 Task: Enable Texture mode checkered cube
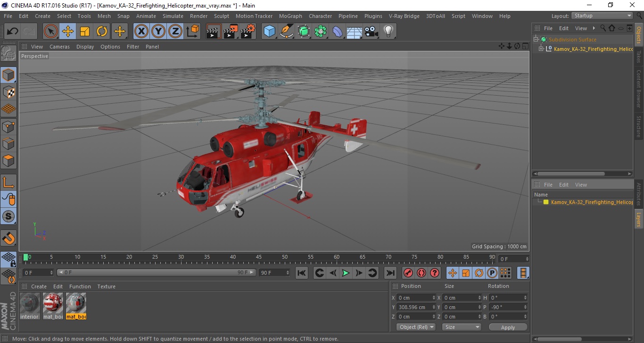click(8, 92)
